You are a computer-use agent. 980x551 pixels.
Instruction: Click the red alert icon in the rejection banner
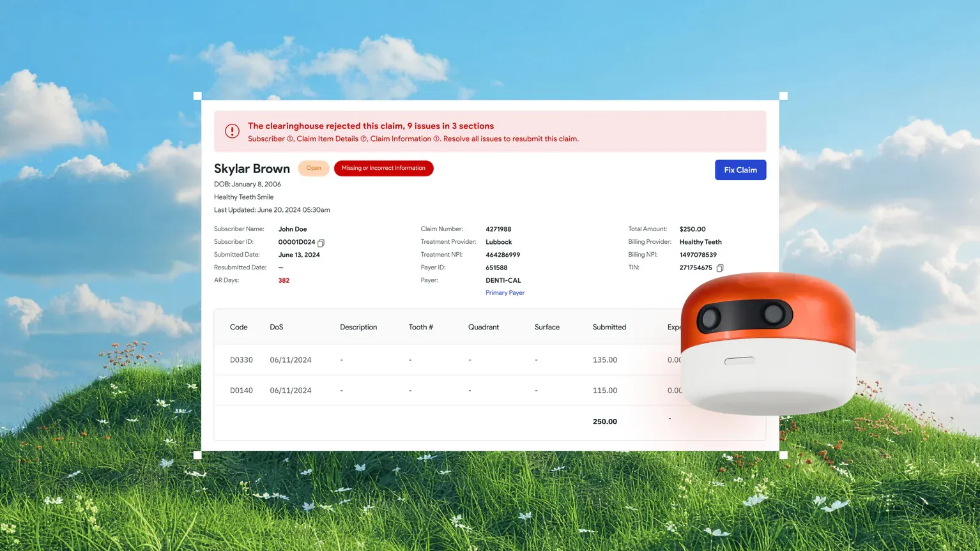[232, 132]
